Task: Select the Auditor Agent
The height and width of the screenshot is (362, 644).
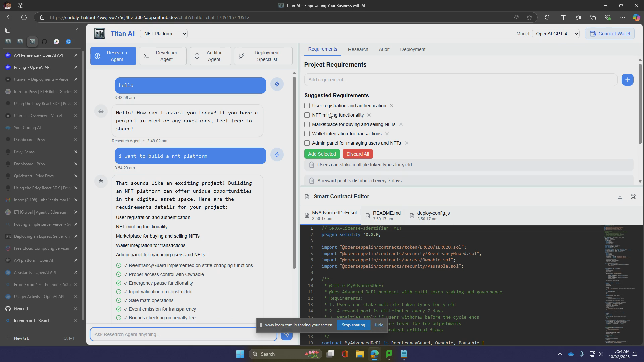Action: (210, 56)
